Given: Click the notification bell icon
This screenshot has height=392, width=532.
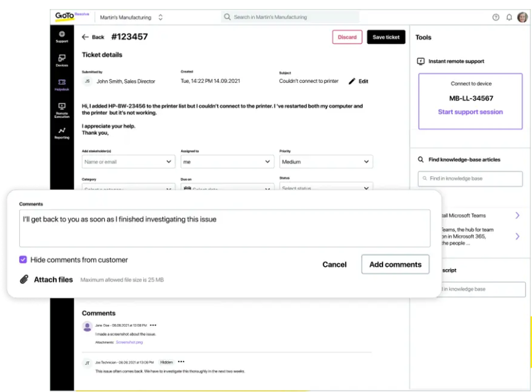Looking at the screenshot, I should coord(509,18).
